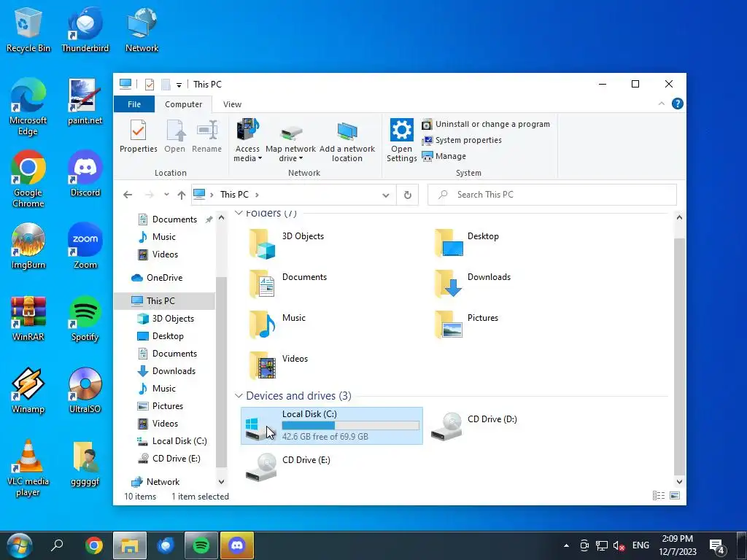Select This PC in the navigation pane

coord(164,301)
